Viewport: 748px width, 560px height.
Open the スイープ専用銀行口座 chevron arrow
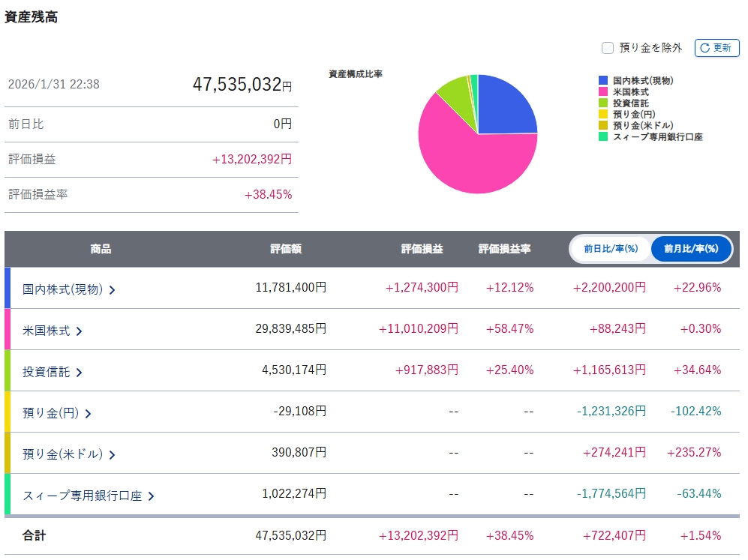(151, 496)
